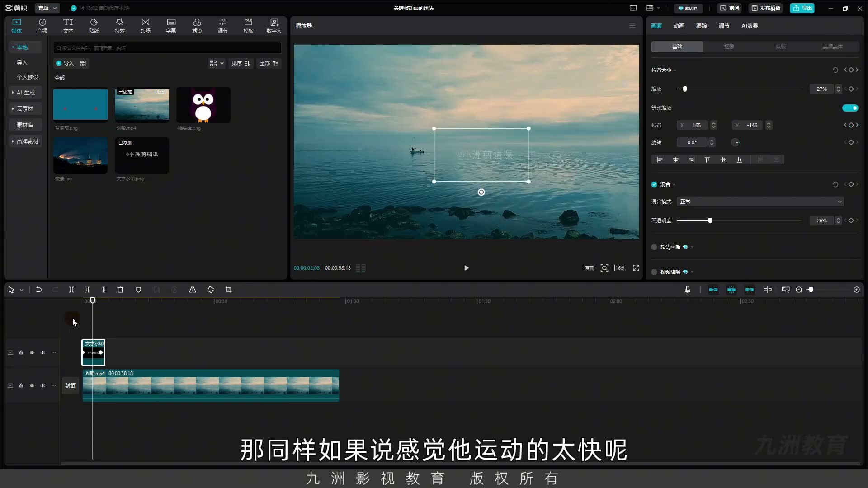Expand the AI 生成 sidebar item
Screen dimensions: 868x488
(x=26, y=92)
